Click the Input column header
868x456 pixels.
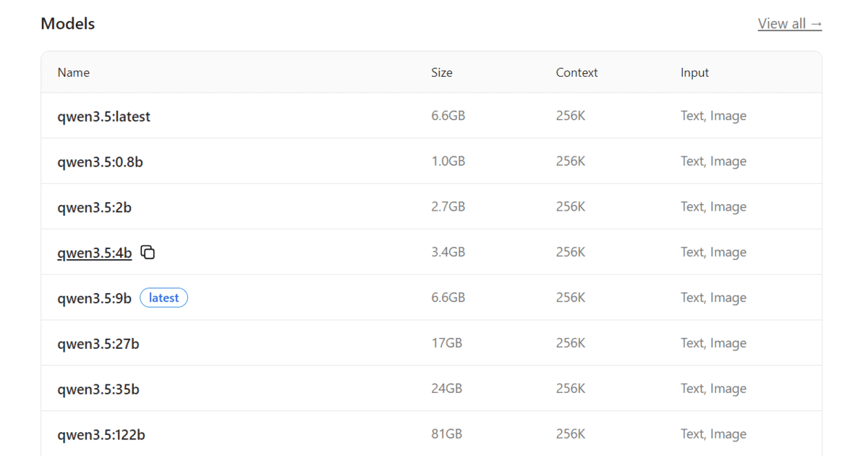[694, 72]
